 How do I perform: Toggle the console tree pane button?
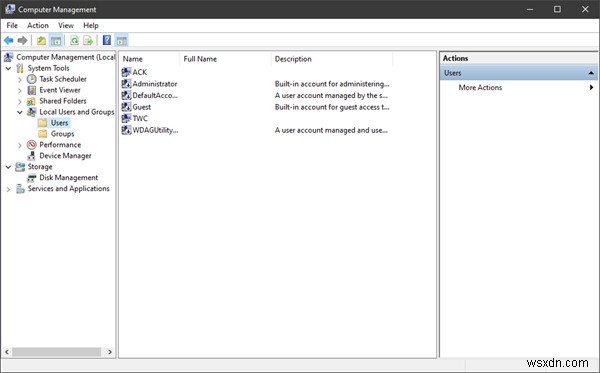(56, 40)
